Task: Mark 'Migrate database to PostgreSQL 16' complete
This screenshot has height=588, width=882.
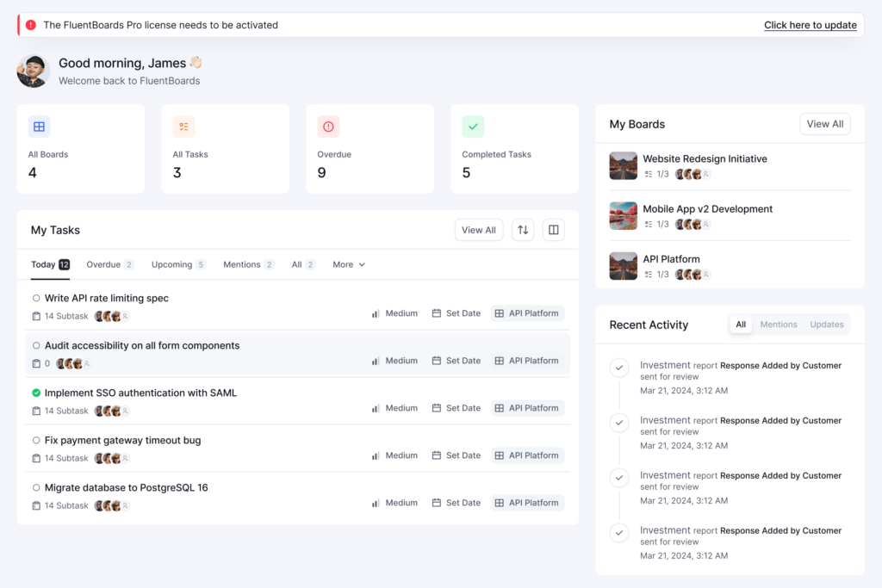Action: pyautogui.click(x=36, y=487)
